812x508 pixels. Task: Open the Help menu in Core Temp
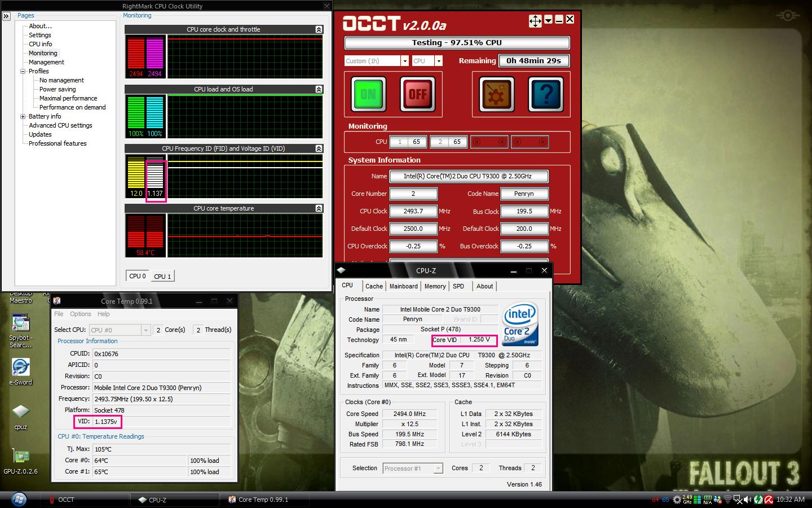coord(104,314)
